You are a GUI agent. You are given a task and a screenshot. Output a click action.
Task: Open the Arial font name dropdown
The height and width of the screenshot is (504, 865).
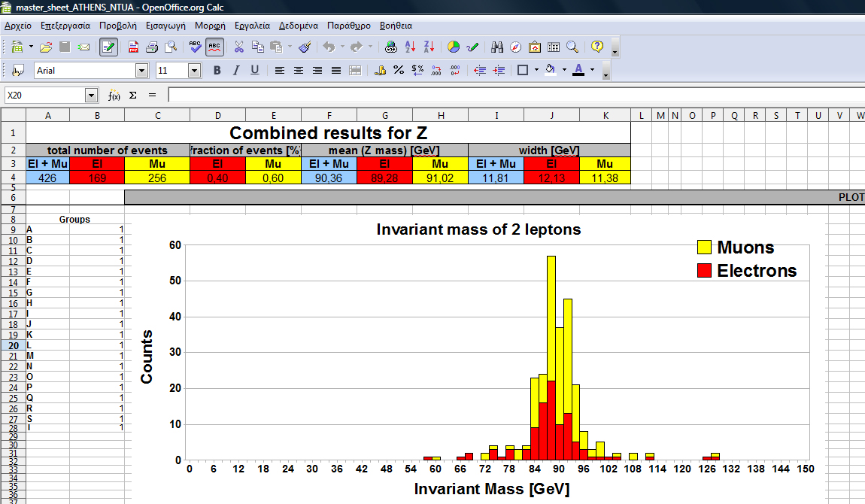pyautogui.click(x=141, y=71)
